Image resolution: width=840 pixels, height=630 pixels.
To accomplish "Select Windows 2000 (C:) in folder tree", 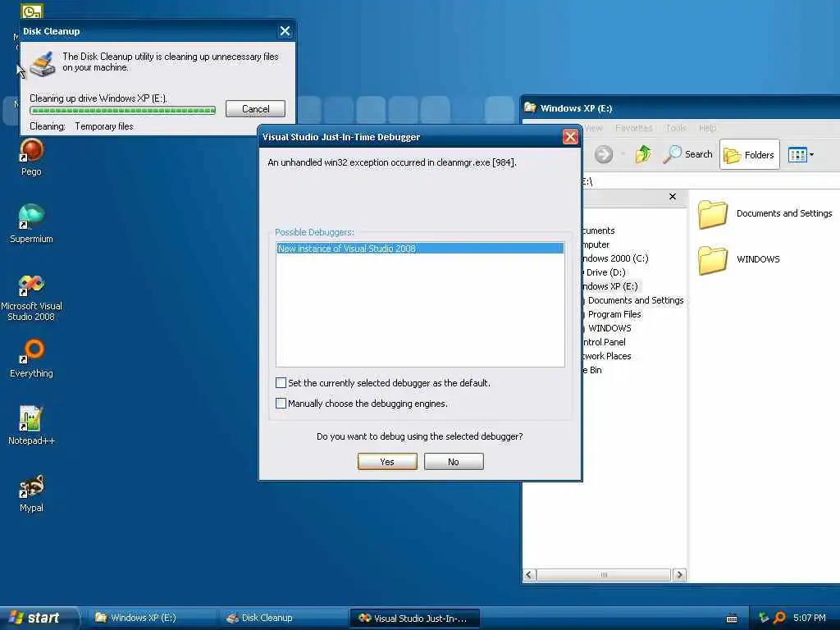I will tap(615, 258).
